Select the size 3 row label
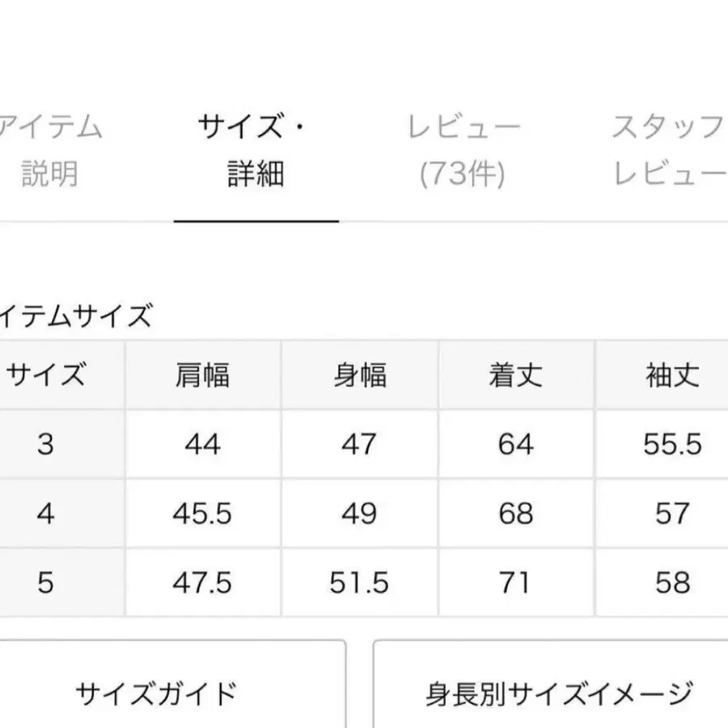Image resolution: width=728 pixels, height=728 pixels. point(45,444)
